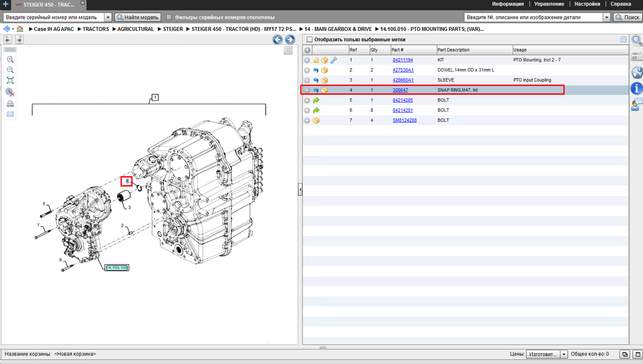
Task: Open the blue information icon in sidebar
Action: point(637,88)
